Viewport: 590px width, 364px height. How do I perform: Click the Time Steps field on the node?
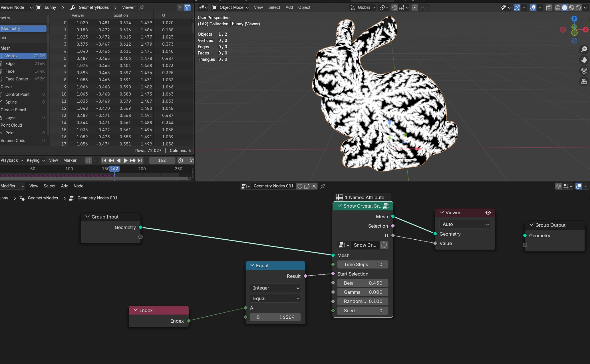click(363, 264)
